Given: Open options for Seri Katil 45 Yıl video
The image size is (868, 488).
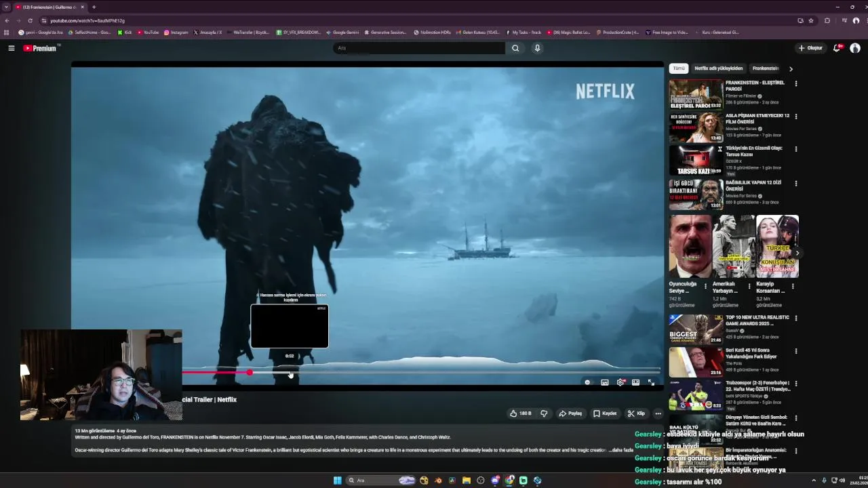Looking at the screenshot, I should [x=796, y=351].
